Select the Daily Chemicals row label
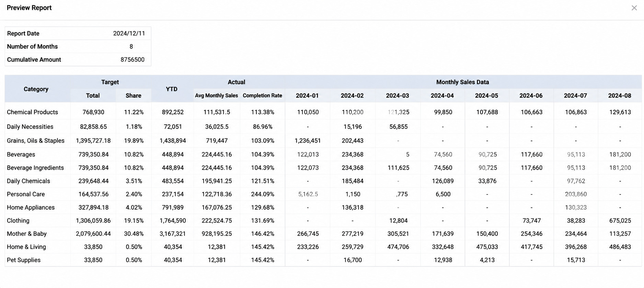The height and width of the screenshot is (288, 644). tap(28, 181)
